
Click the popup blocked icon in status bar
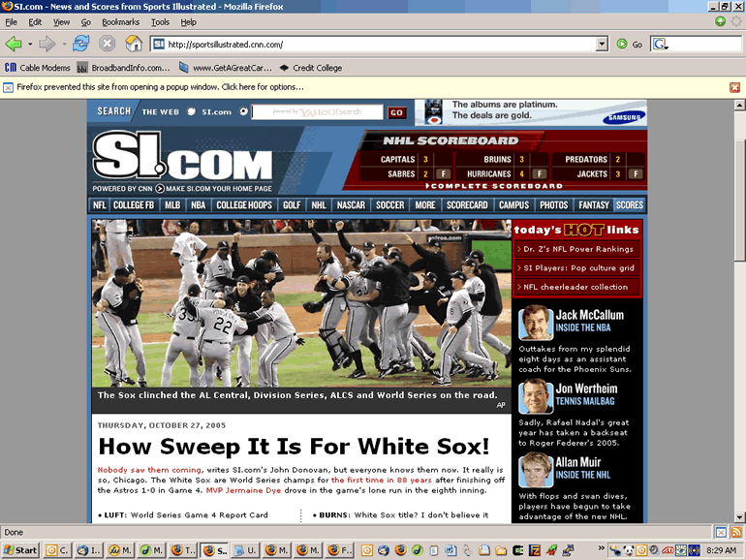click(721, 533)
